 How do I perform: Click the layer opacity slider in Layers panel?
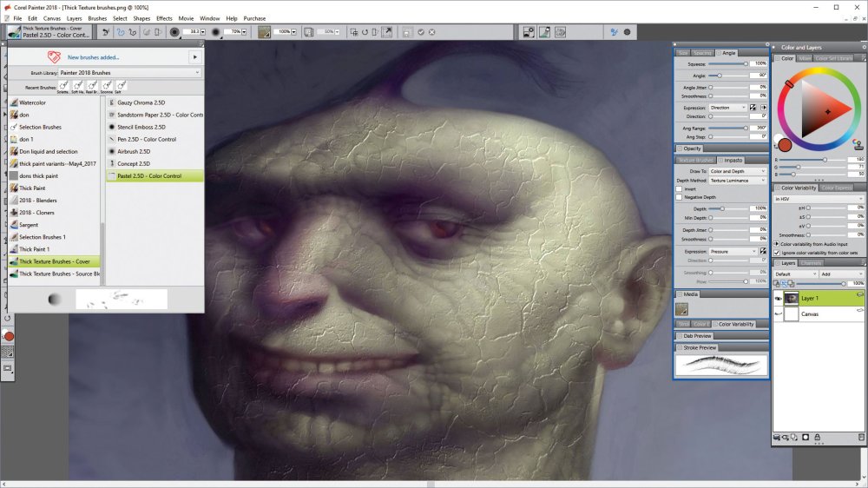821,283
